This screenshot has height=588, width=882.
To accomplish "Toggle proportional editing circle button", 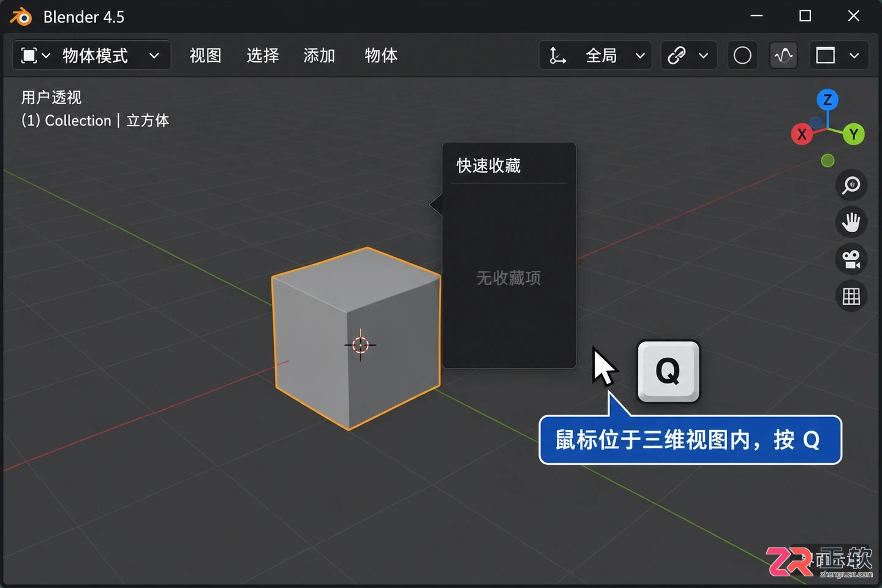I will click(x=742, y=56).
